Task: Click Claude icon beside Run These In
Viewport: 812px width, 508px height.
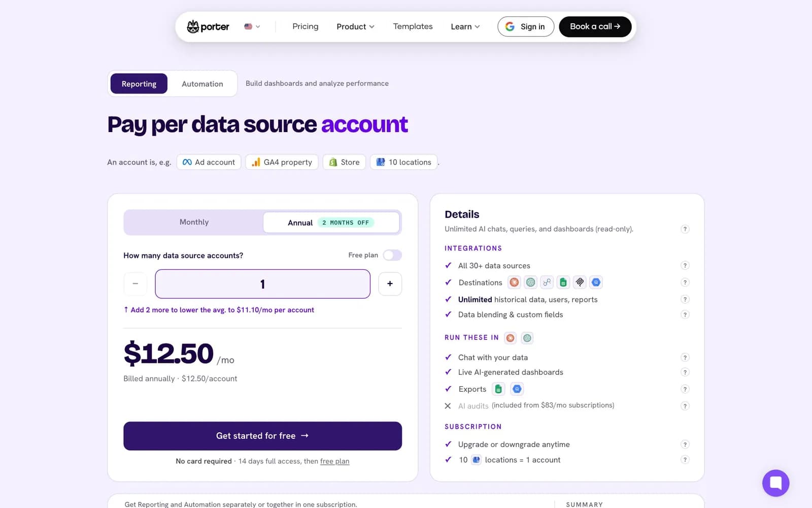Action: click(510, 338)
